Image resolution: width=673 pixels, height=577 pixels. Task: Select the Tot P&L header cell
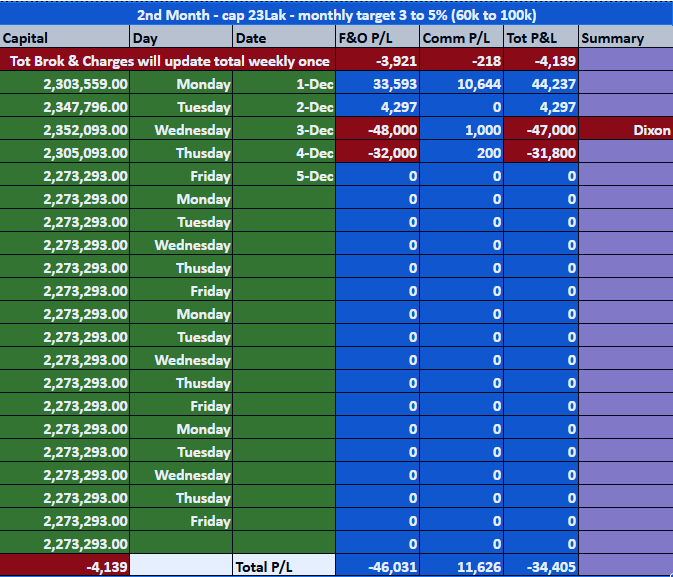(x=541, y=37)
